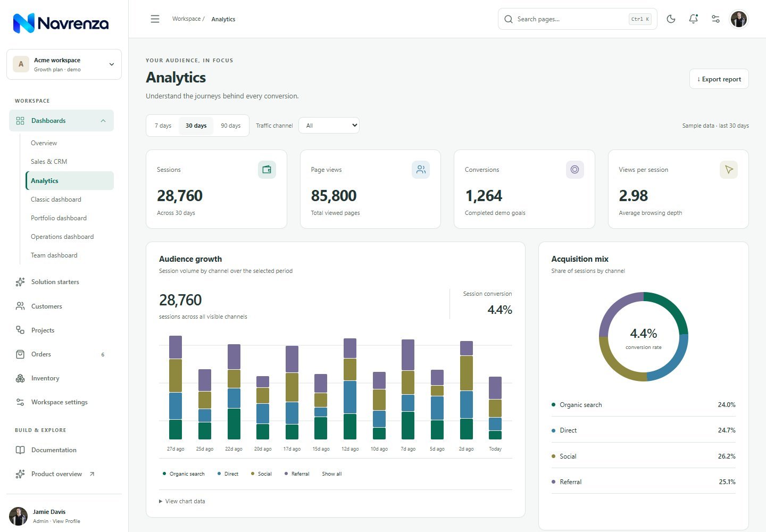This screenshot has width=766, height=532.
Task: Open the notifications bell
Action: (693, 19)
